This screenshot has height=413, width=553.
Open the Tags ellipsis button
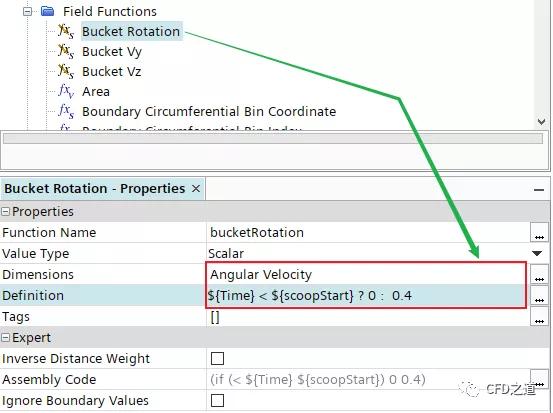click(539, 317)
